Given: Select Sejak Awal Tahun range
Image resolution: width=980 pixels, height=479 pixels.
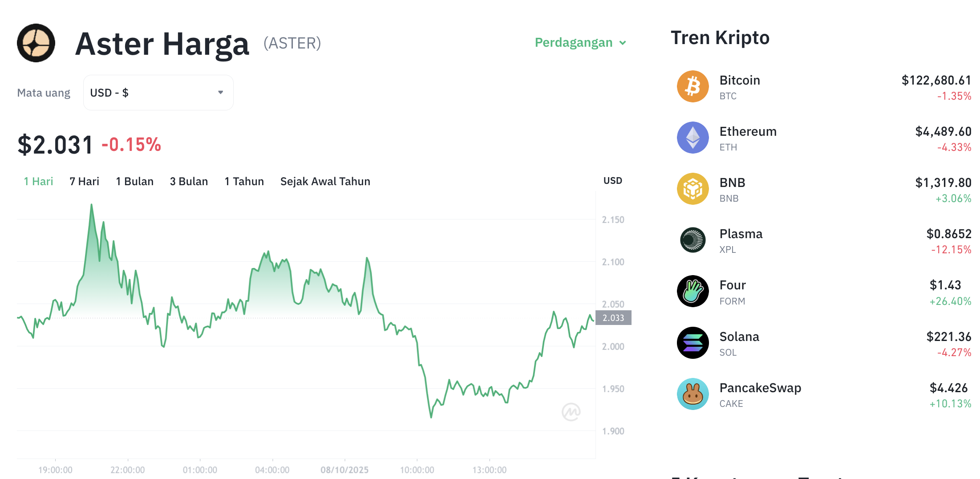Looking at the screenshot, I should click(x=325, y=182).
